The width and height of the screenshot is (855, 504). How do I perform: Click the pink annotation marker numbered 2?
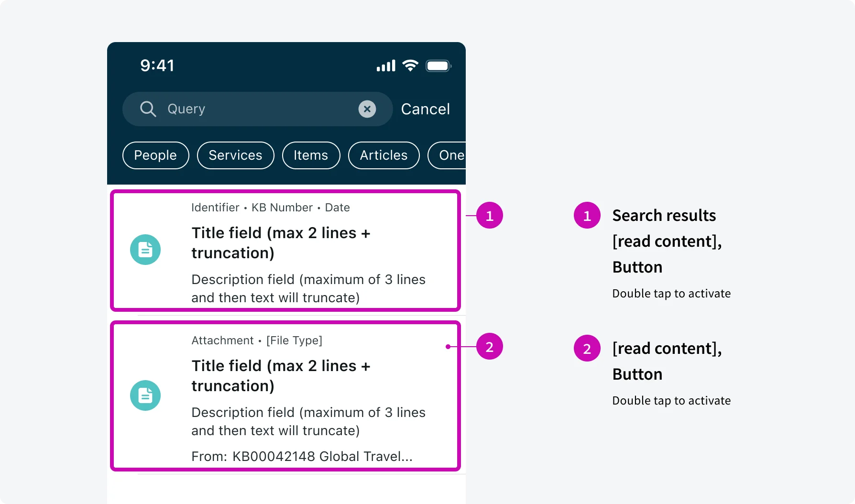(x=490, y=347)
